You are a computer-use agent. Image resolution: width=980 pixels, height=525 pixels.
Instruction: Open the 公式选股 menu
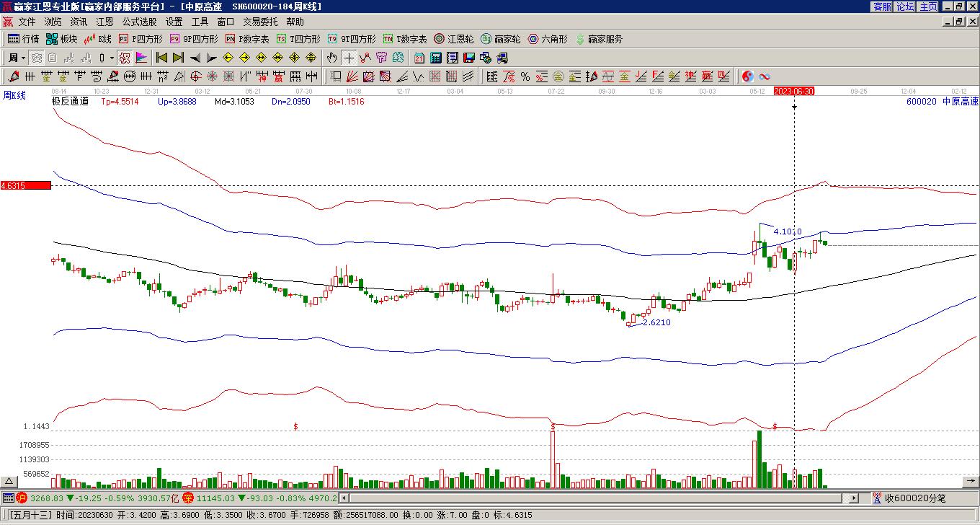[139, 22]
